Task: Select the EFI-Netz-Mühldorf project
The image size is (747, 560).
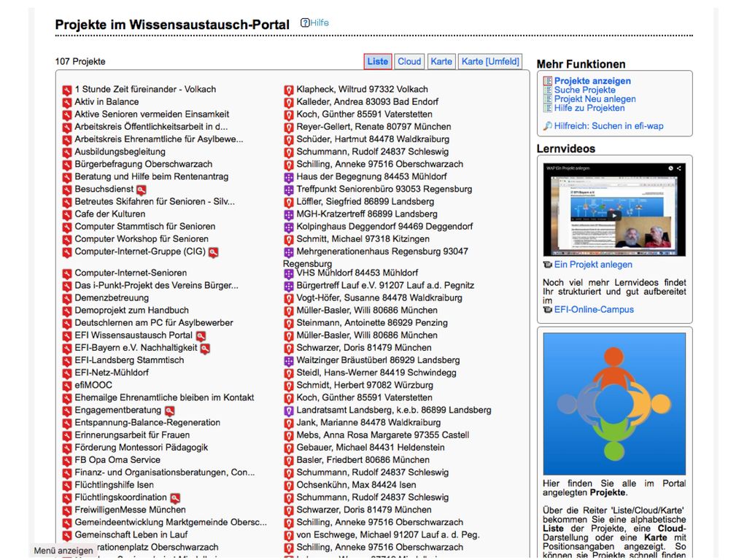Action: (112, 373)
